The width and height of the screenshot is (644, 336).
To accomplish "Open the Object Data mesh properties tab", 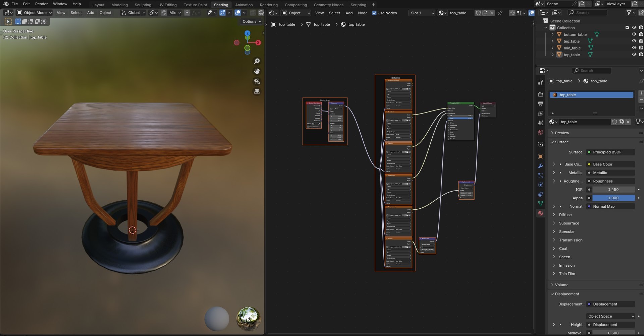I will pos(540,203).
